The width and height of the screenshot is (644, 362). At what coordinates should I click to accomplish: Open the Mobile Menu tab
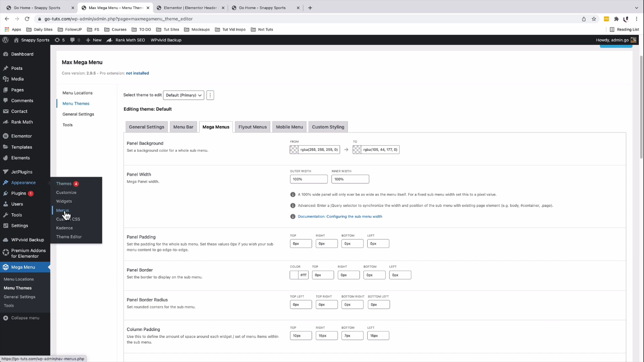(289, 127)
